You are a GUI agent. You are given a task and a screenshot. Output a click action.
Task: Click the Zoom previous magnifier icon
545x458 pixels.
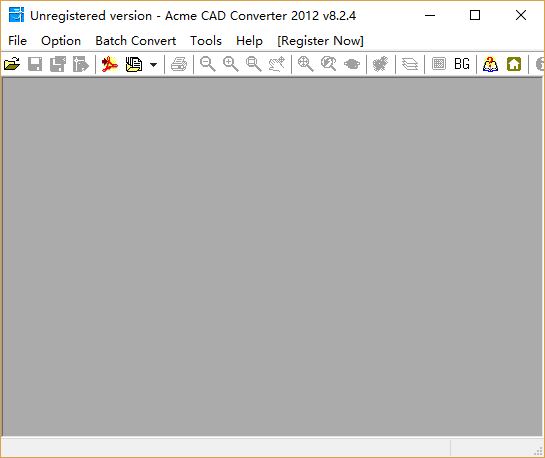point(329,64)
